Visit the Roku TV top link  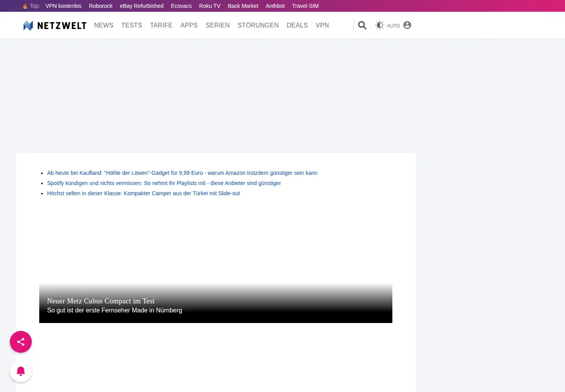coord(210,6)
